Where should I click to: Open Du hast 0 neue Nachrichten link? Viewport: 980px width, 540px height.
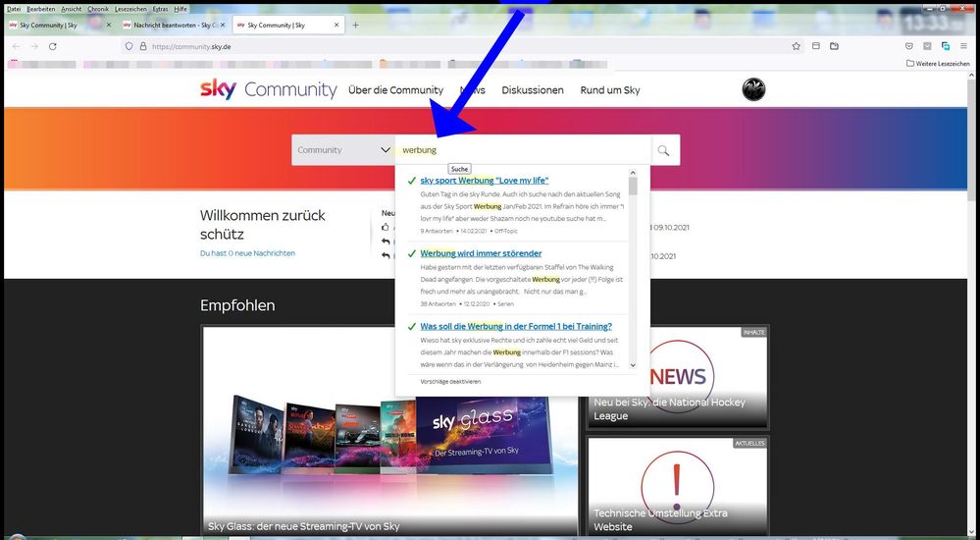coord(247,253)
